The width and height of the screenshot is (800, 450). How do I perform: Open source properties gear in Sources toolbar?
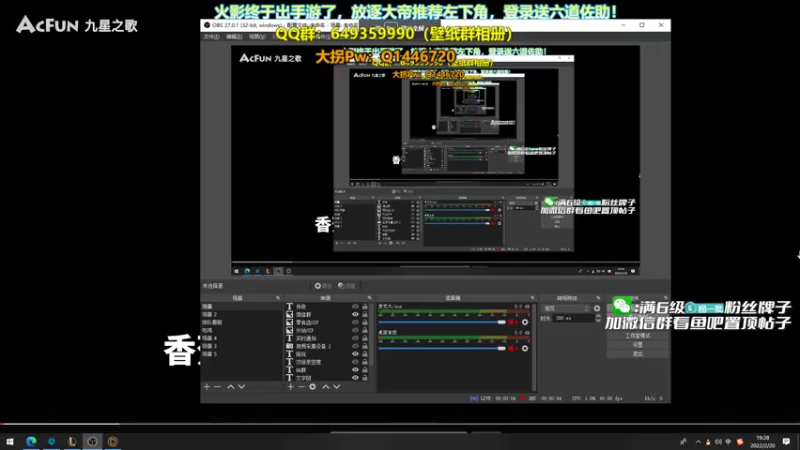click(313, 387)
